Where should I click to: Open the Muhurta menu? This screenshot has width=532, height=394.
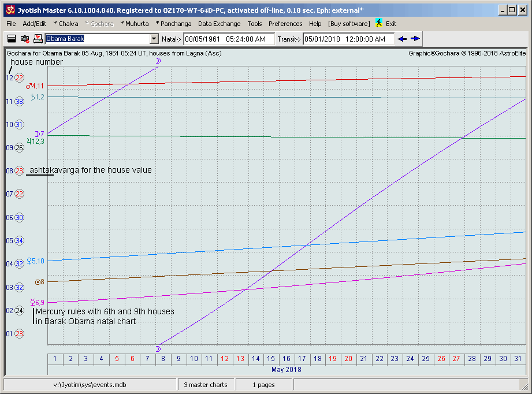tap(134, 24)
